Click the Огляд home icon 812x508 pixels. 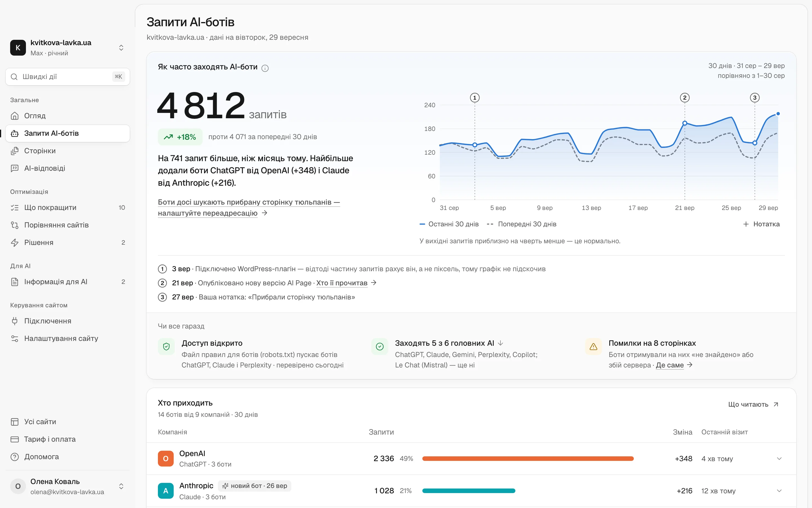[14, 116]
